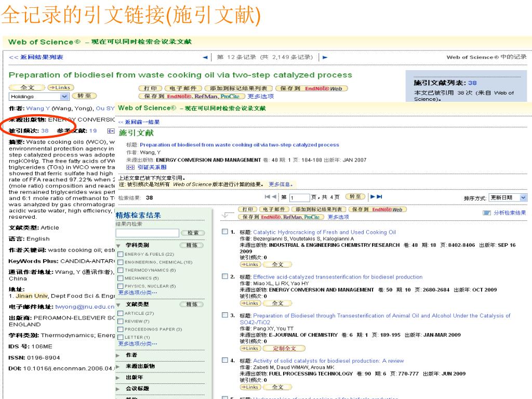
Task: Click the 全文 button under the article title
Action: coord(27,87)
